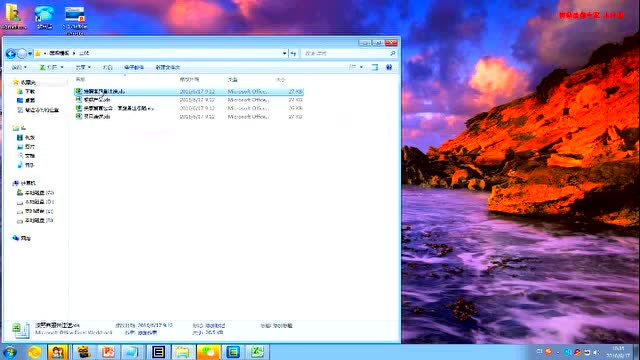Select the 36 KB Excel file with longest name
Image resolution: width=640 pixels, height=360 pixels.
pyautogui.click(x=189, y=108)
